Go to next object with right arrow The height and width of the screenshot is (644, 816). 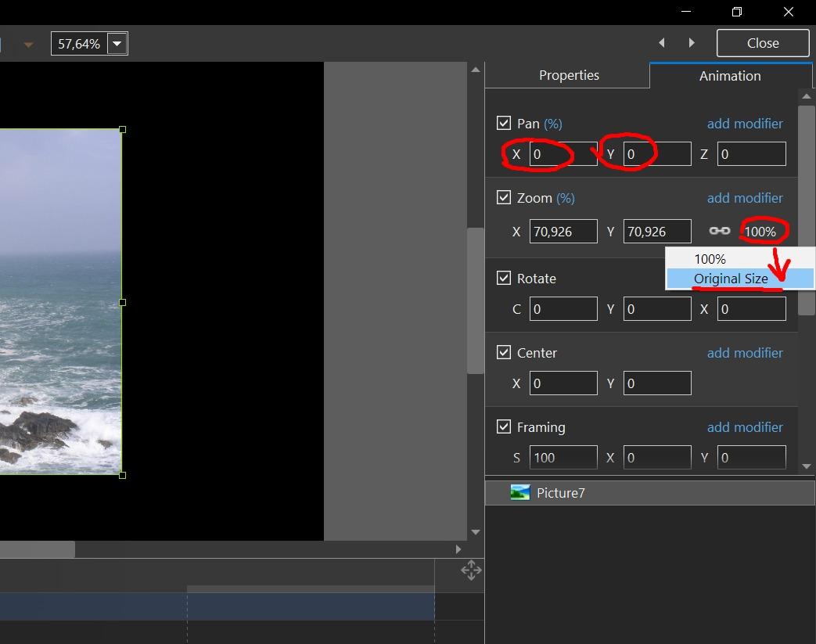coord(692,43)
